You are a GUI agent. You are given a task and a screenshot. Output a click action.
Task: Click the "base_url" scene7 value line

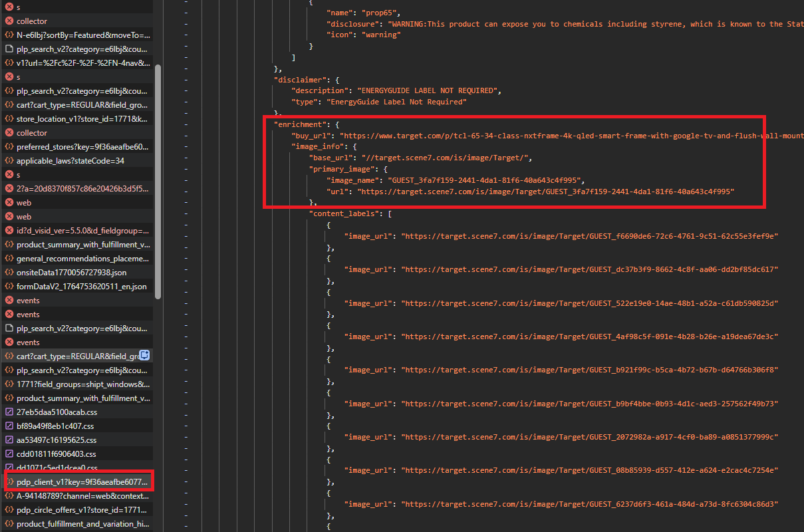(x=420, y=158)
